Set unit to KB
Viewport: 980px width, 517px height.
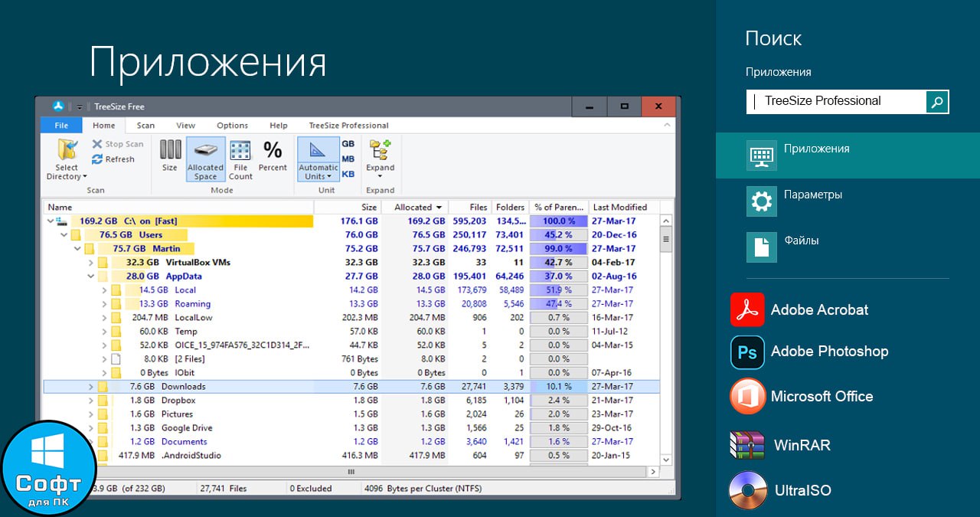point(348,174)
